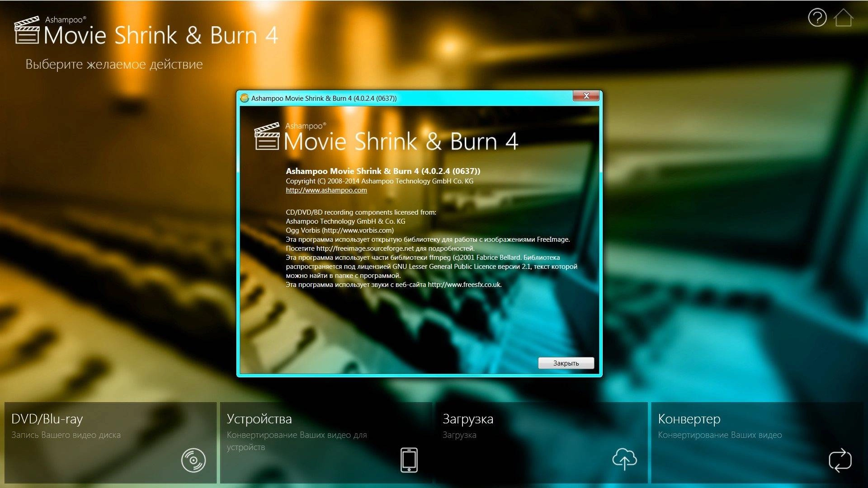Click the line mentioning http://www.freesfx.co.uk

[394, 285]
